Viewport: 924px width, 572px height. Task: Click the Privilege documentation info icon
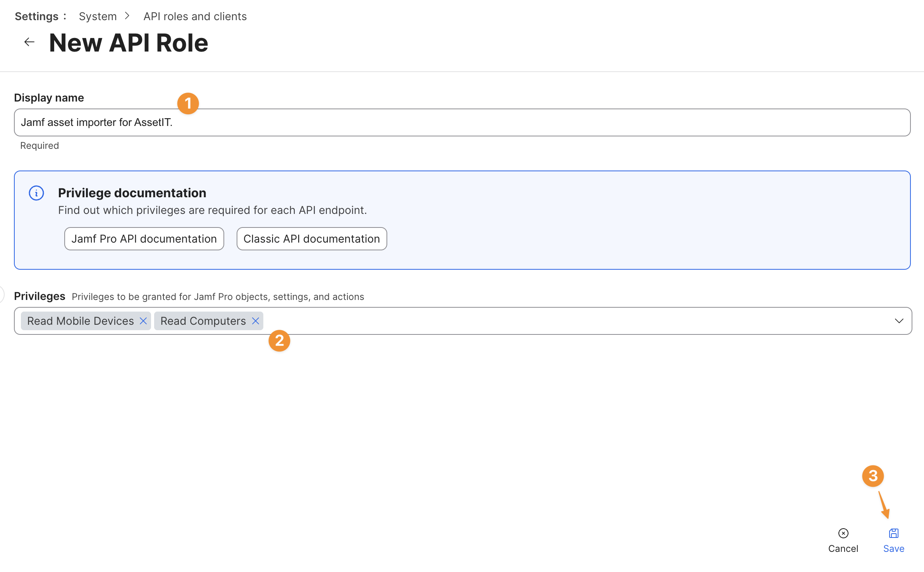pyautogui.click(x=36, y=193)
